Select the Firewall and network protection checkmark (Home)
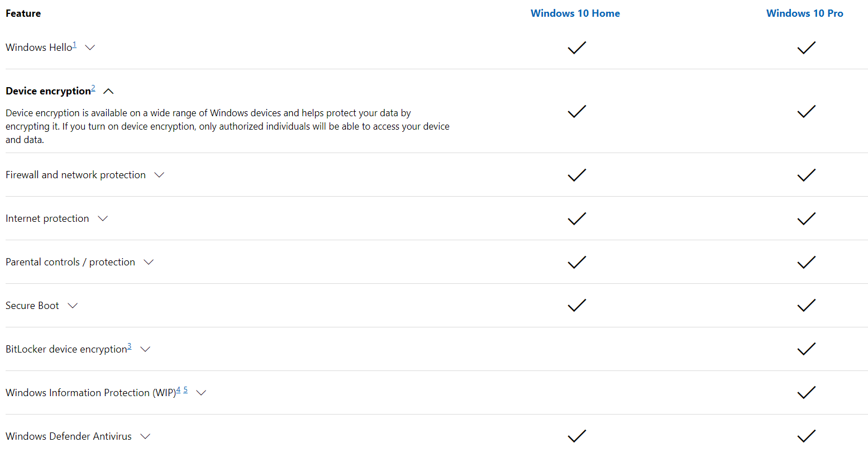 [x=576, y=175]
